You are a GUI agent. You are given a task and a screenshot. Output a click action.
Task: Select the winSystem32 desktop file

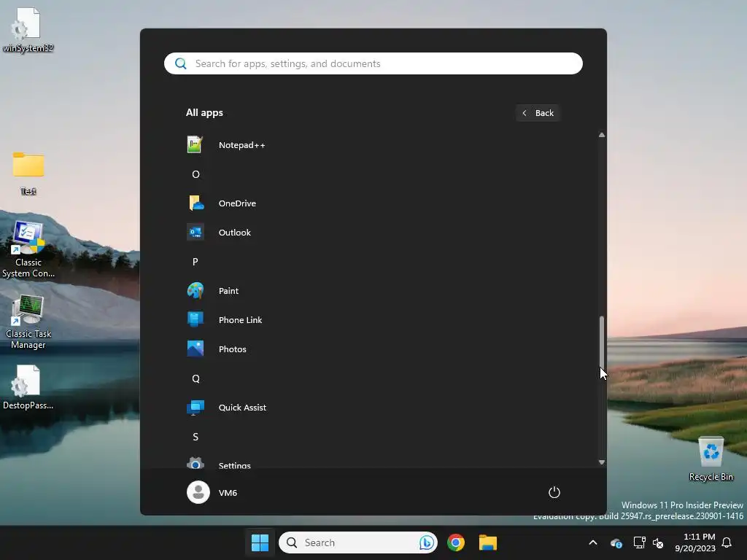[x=28, y=30]
